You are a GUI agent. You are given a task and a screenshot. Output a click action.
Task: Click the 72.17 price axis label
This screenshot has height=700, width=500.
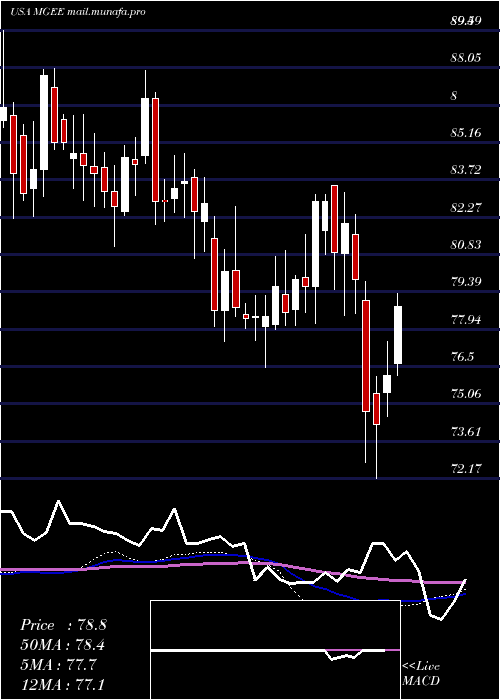click(x=466, y=469)
